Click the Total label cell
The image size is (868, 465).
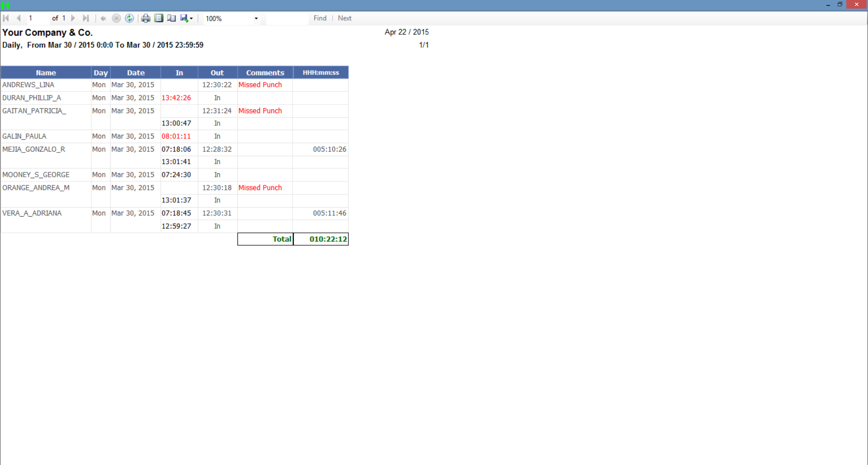click(x=265, y=239)
